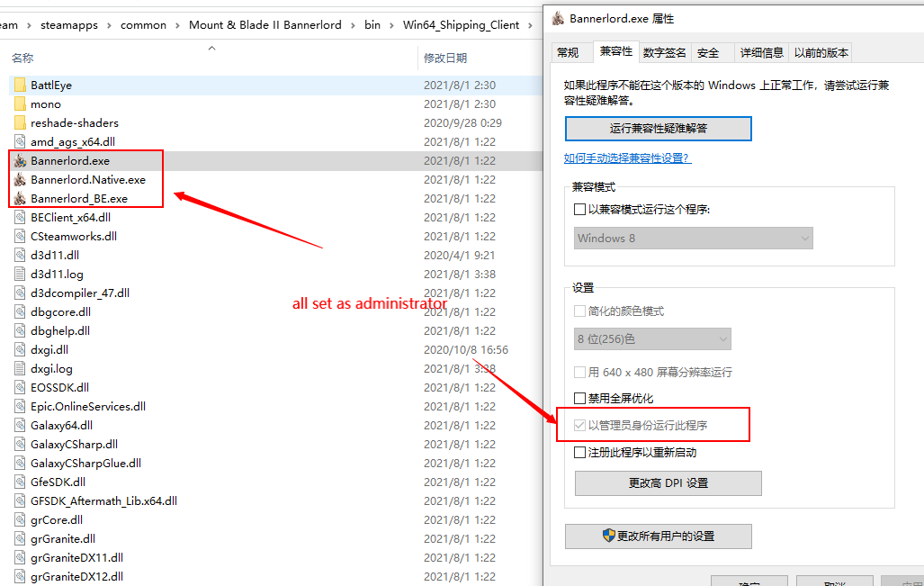This screenshot has width=924, height=586.
Task: Navigate to the bin folder in the address bar
Action: (372, 25)
